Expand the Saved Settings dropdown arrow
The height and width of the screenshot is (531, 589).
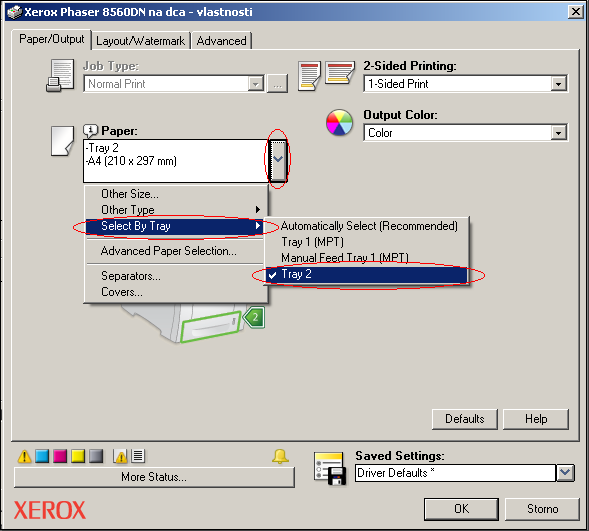[565, 472]
